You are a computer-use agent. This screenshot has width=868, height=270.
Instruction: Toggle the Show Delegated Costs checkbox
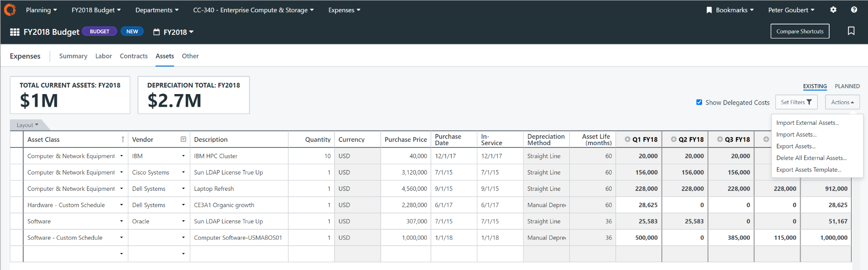tap(699, 102)
